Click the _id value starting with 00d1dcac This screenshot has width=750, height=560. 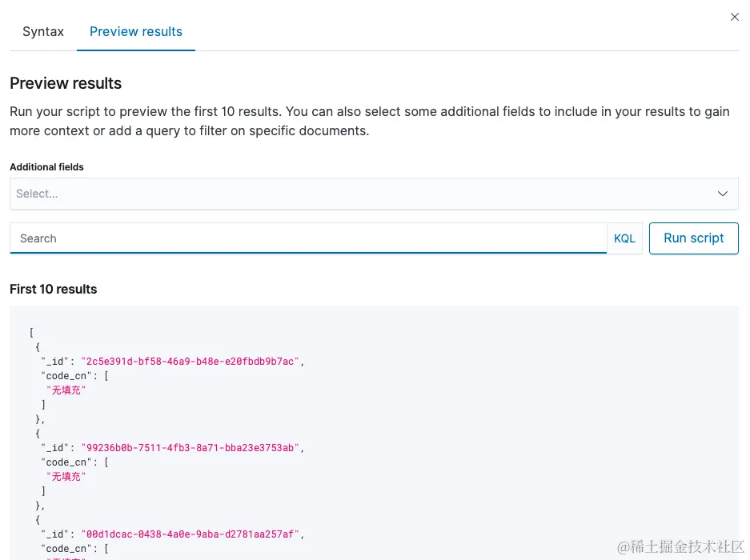pyautogui.click(x=190, y=534)
